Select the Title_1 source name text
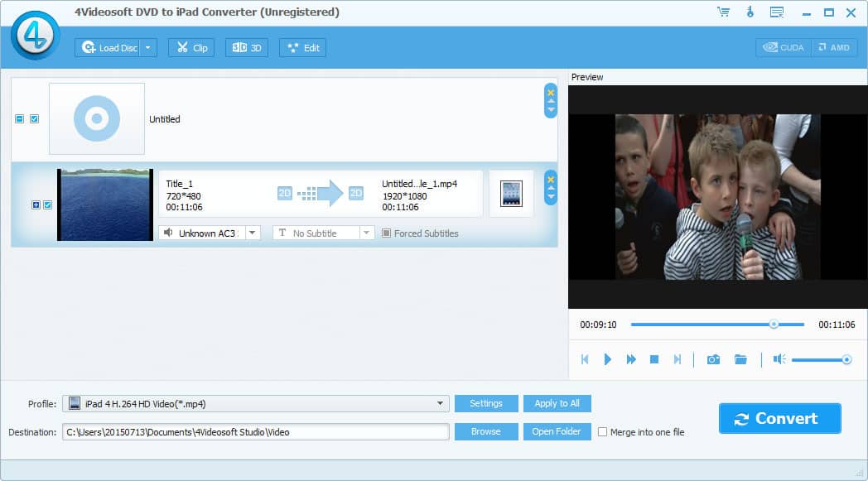Viewport: 868px width, 481px height. coord(180,184)
